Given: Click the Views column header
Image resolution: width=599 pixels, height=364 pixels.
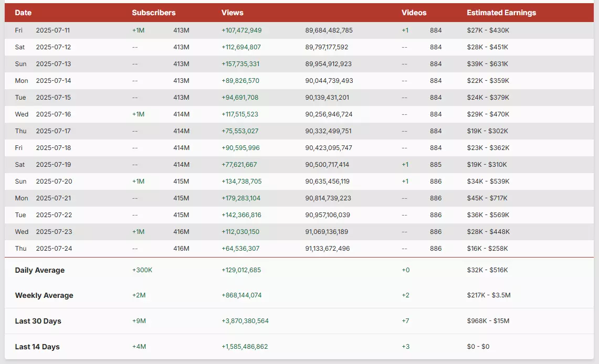Looking at the screenshot, I should [232, 13].
